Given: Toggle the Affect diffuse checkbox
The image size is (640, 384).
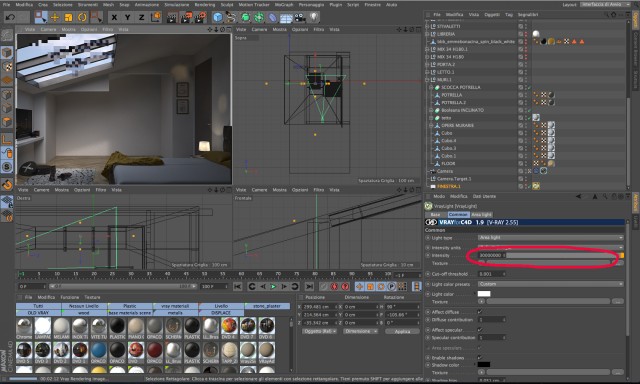Looking at the screenshot, I should point(480,312).
